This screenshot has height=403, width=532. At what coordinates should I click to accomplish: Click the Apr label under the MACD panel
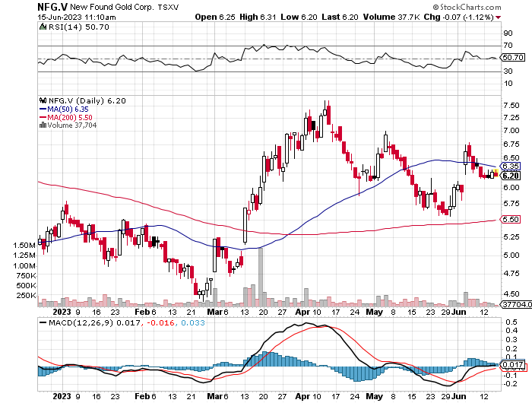(x=302, y=396)
